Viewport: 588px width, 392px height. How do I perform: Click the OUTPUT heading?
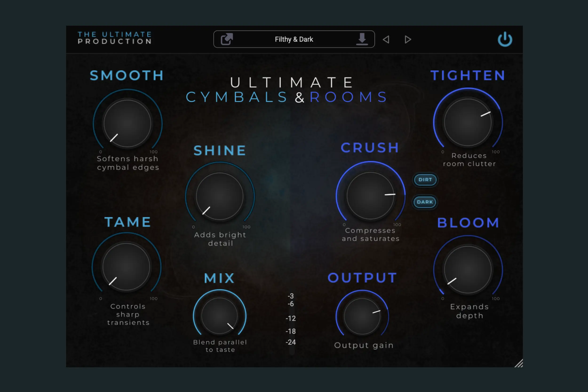[362, 278]
